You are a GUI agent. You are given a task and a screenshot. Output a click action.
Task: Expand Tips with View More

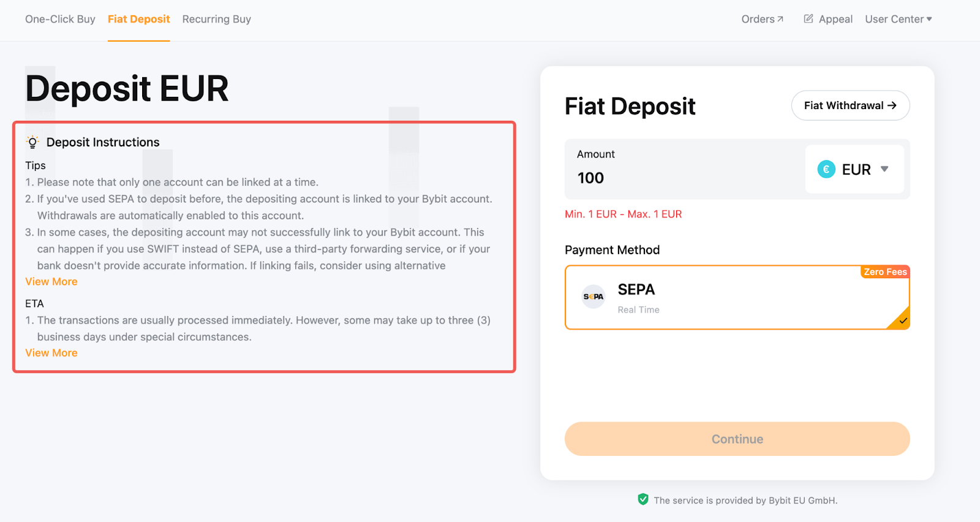pyautogui.click(x=51, y=282)
